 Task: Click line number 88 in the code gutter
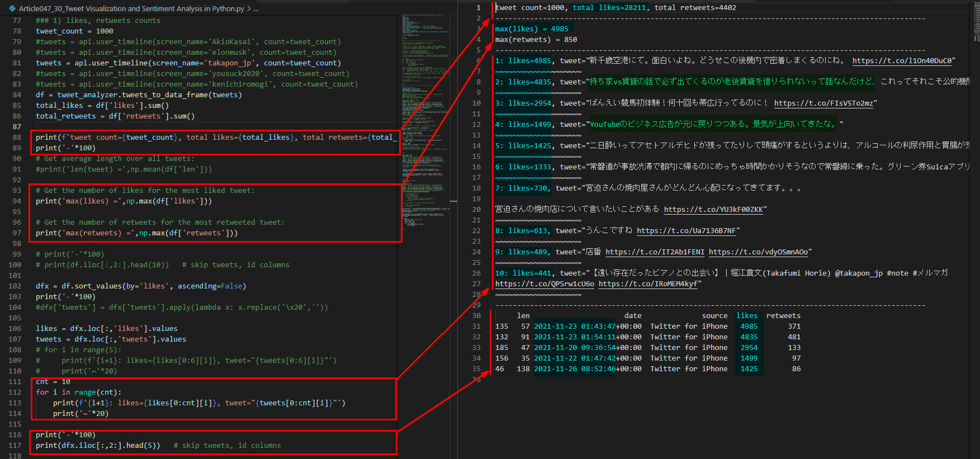point(17,138)
